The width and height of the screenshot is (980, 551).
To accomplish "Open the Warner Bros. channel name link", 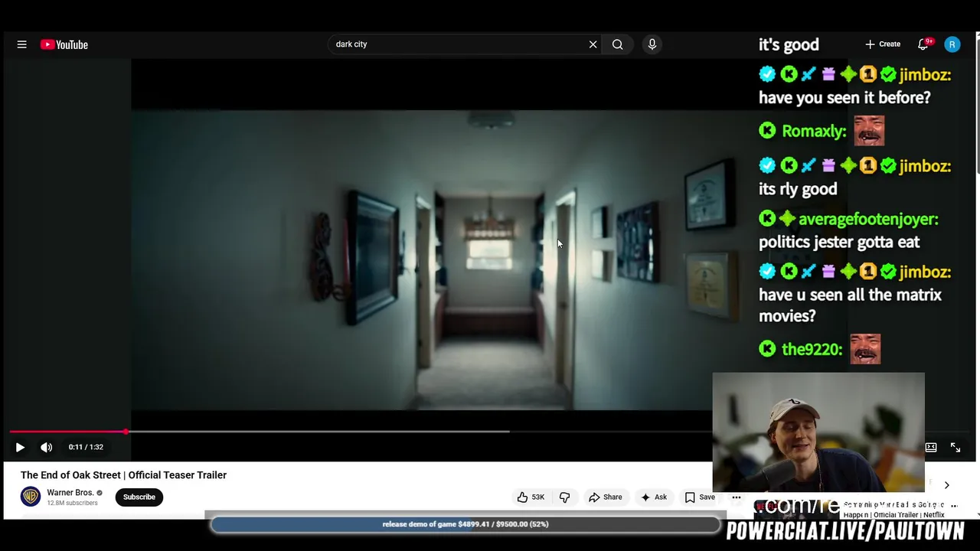I will pos(70,493).
